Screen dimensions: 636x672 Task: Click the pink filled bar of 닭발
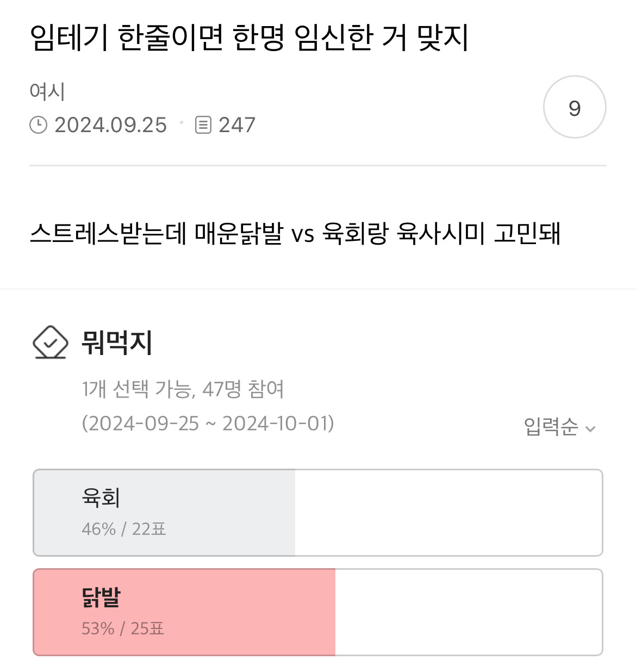(184, 612)
